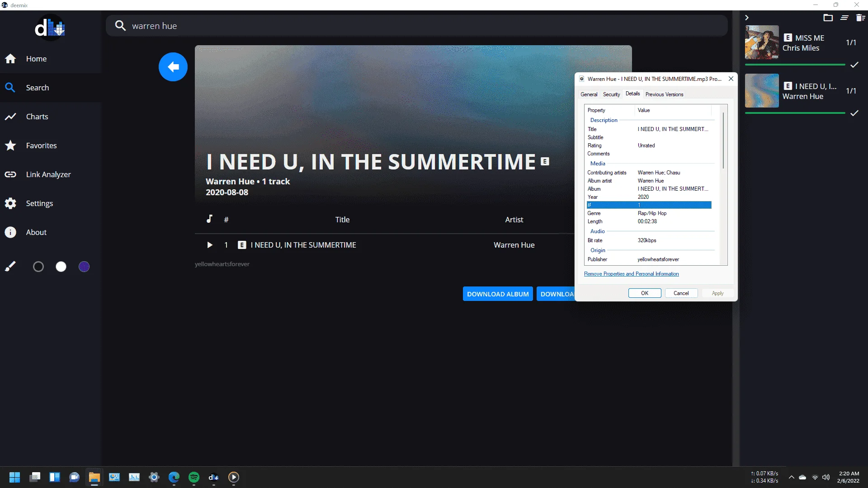
Task: Click Warren Hue artist in track row
Action: [514, 245]
